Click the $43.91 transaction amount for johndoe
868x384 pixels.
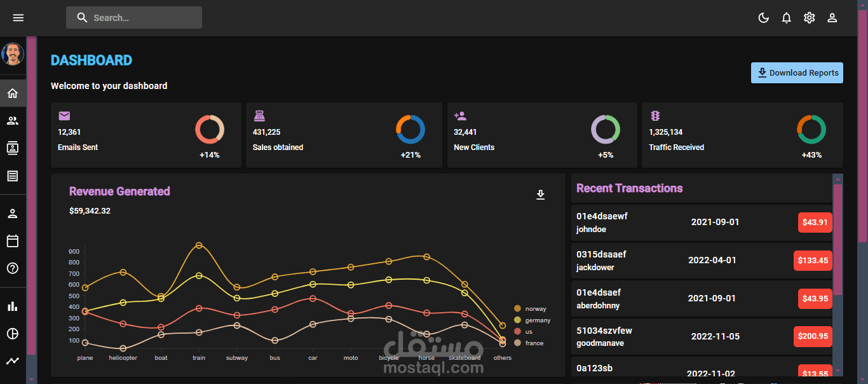point(815,223)
